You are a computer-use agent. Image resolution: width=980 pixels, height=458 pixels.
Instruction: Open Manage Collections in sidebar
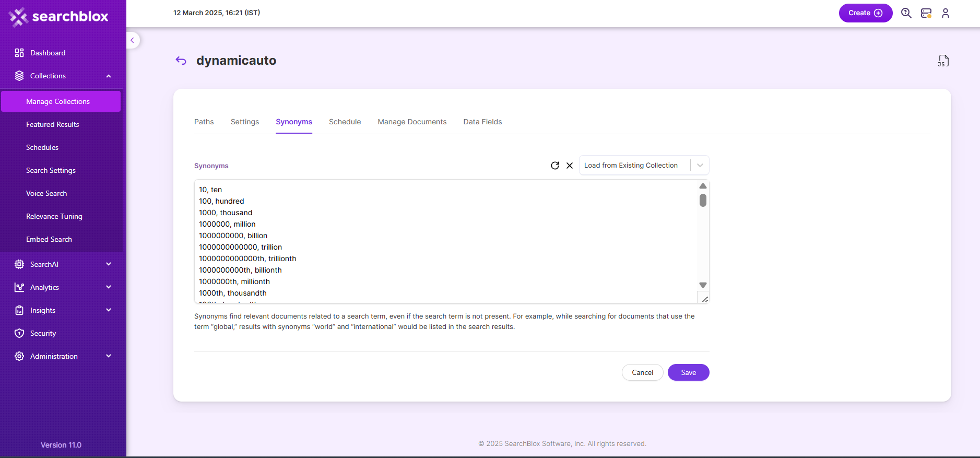(x=61, y=101)
